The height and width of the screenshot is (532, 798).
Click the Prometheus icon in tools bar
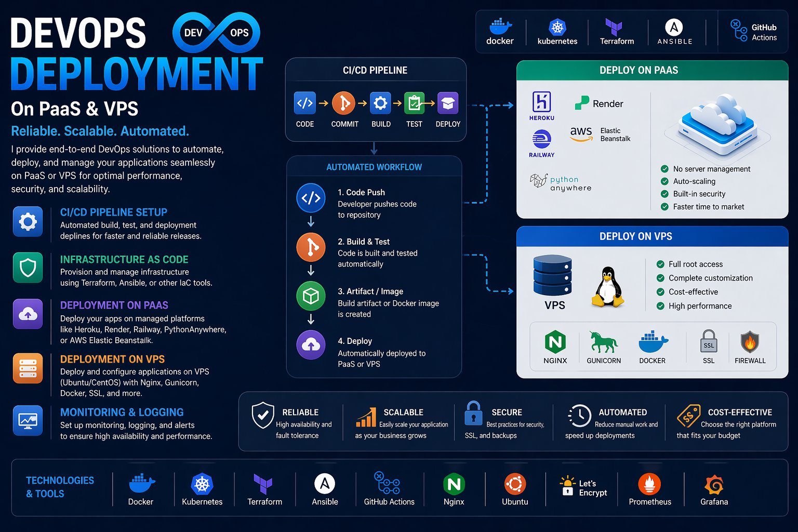point(649,484)
